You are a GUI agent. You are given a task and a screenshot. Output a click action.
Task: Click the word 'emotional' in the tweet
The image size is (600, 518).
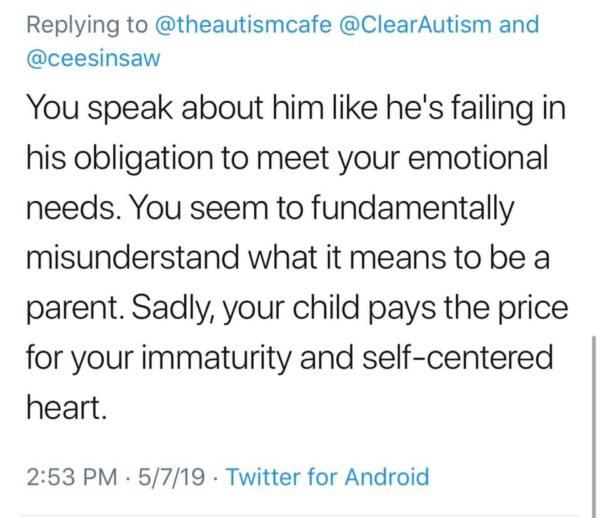coord(478,158)
